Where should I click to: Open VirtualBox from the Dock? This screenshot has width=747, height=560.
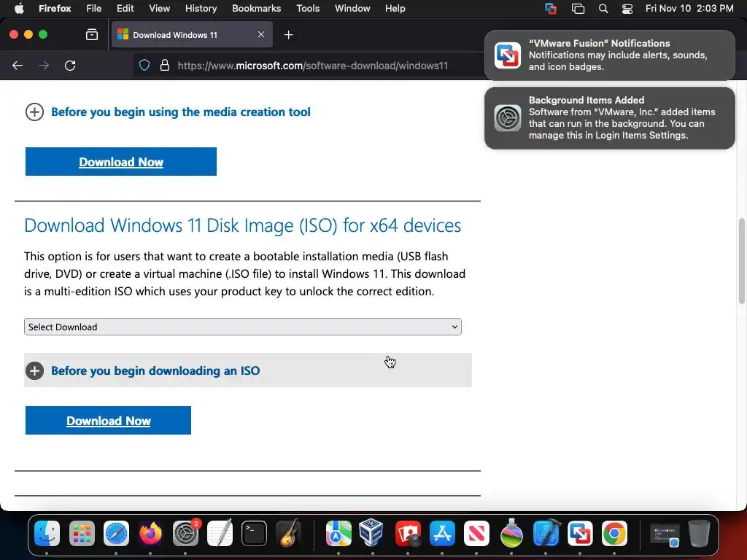(x=373, y=533)
